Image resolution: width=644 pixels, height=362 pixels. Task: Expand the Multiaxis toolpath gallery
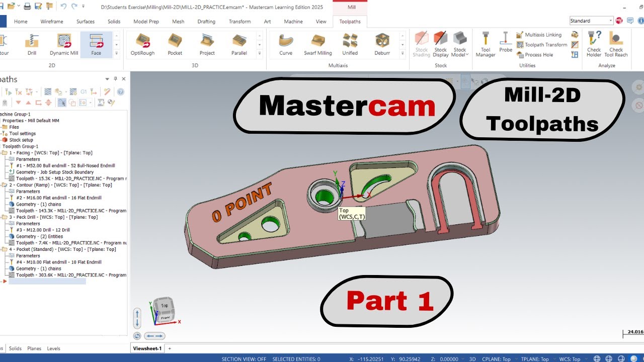[x=403, y=53]
